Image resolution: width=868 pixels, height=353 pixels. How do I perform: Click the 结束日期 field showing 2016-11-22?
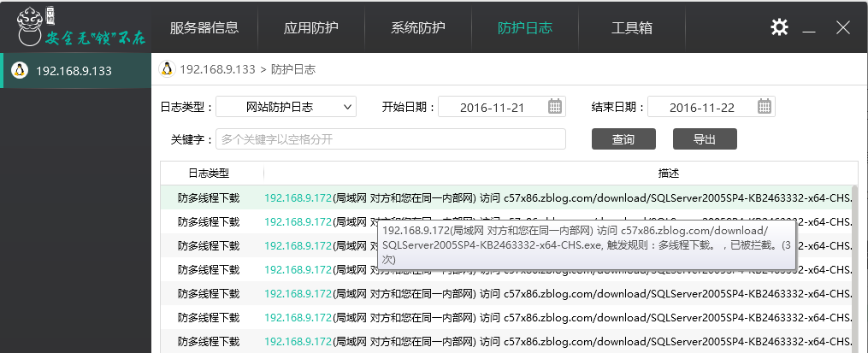coord(712,107)
